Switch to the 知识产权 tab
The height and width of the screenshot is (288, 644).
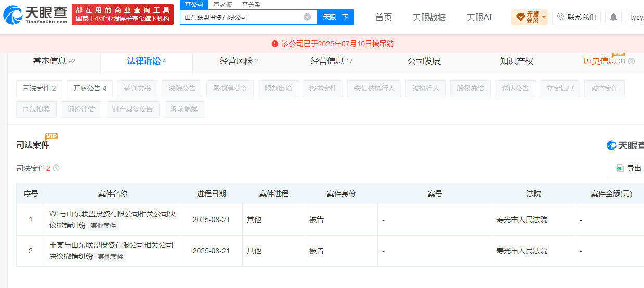click(517, 61)
